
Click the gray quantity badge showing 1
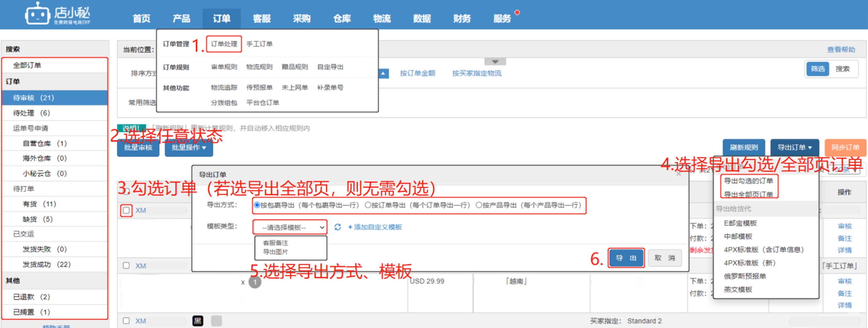click(x=255, y=282)
